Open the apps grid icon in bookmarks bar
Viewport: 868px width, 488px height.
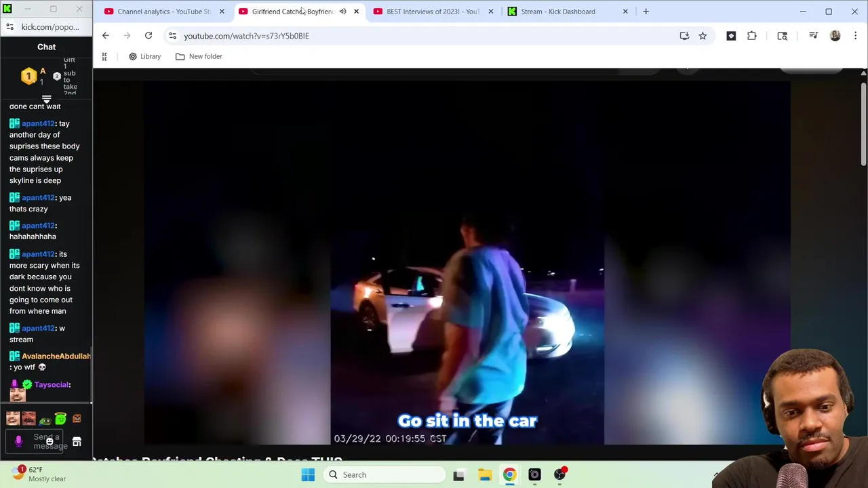click(104, 56)
